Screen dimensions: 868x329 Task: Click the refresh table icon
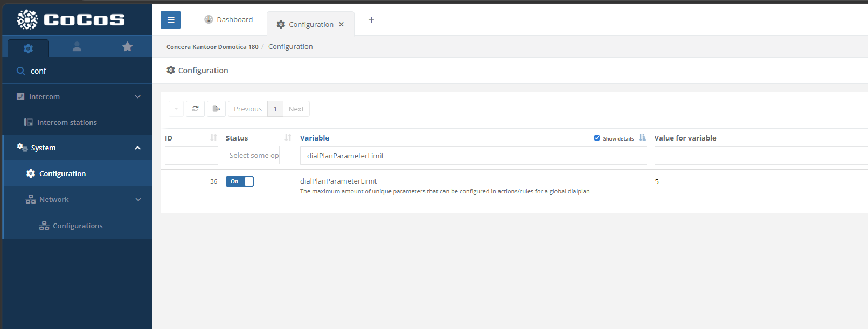195,109
